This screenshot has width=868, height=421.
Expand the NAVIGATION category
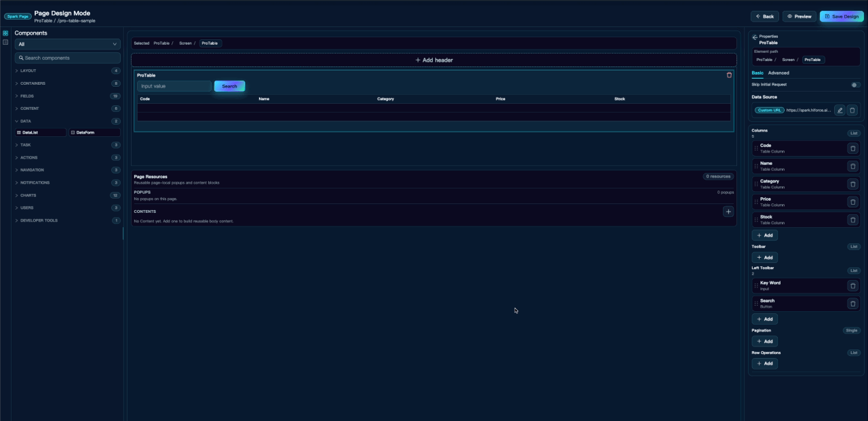pyautogui.click(x=68, y=170)
